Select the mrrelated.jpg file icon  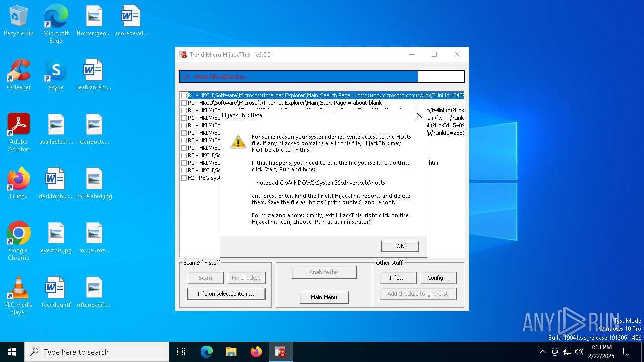point(94,184)
